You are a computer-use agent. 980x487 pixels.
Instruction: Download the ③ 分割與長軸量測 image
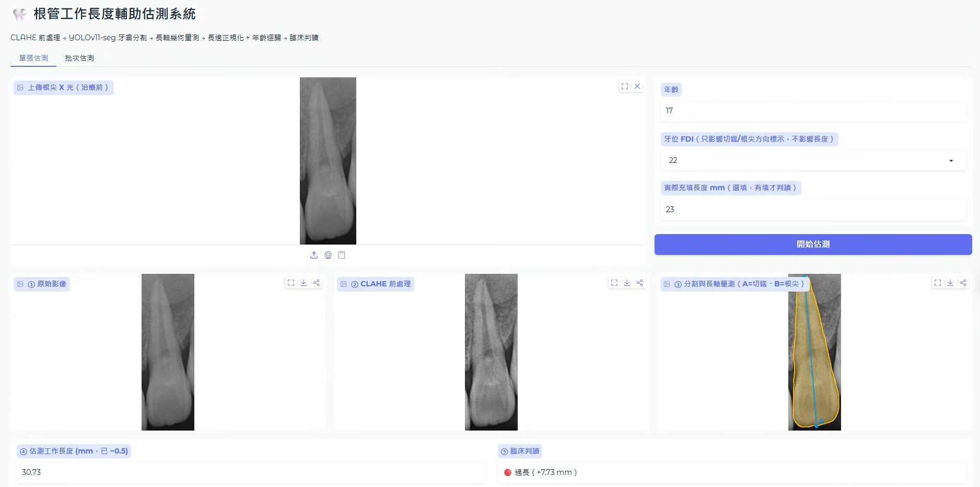[x=950, y=283]
